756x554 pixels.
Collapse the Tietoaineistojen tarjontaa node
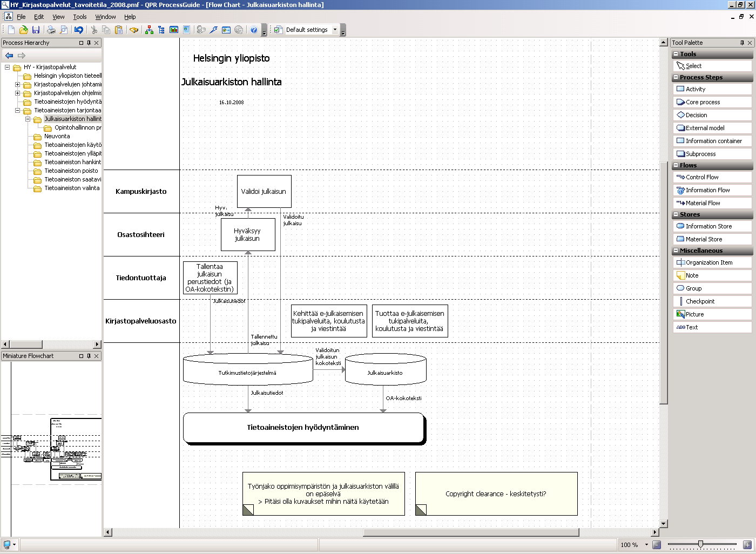pyautogui.click(x=17, y=110)
